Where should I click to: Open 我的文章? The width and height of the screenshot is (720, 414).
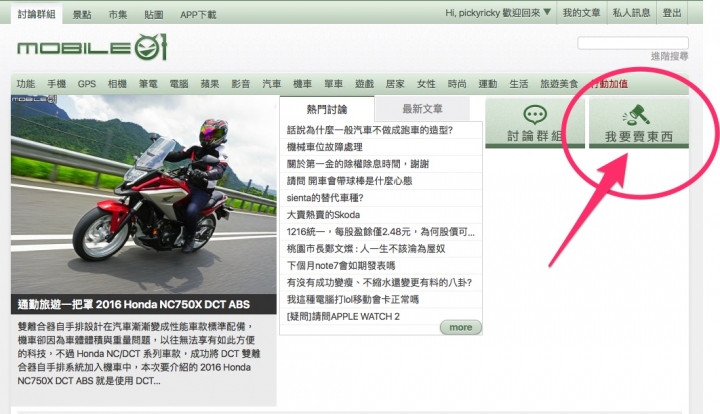[581, 13]
